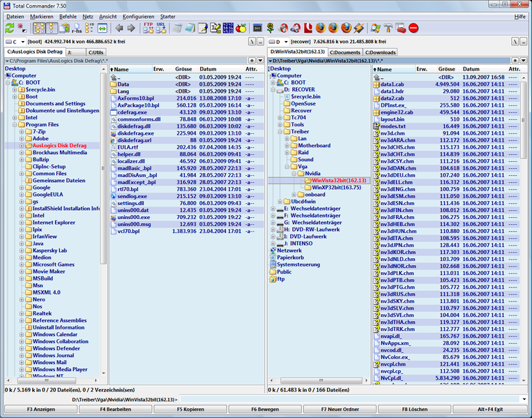Collapse the Program Files tree node

[x=15, y=125]
